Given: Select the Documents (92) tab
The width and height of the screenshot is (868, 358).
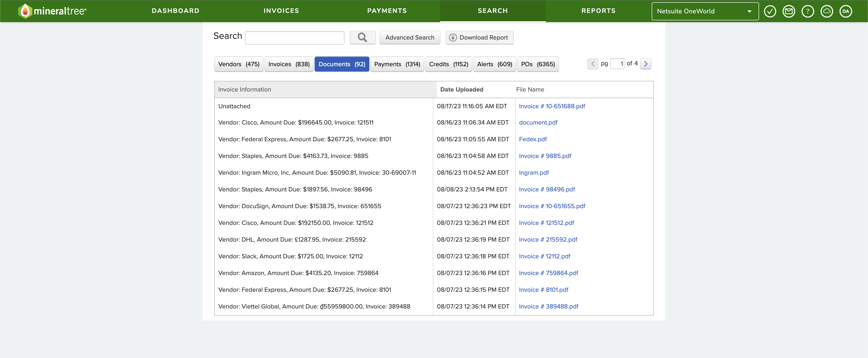Looking at the screenshot, I should click(342, 64).
